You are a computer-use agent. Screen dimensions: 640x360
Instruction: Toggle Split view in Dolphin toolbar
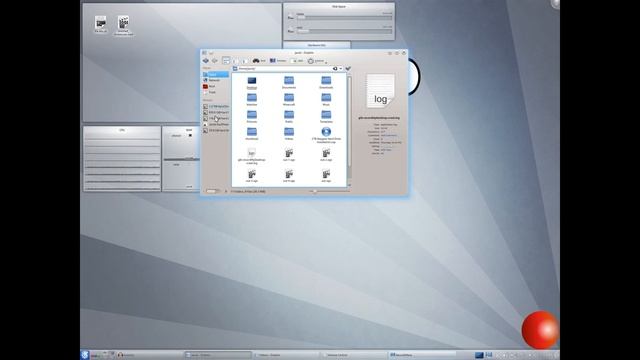(x=297, y=61)
